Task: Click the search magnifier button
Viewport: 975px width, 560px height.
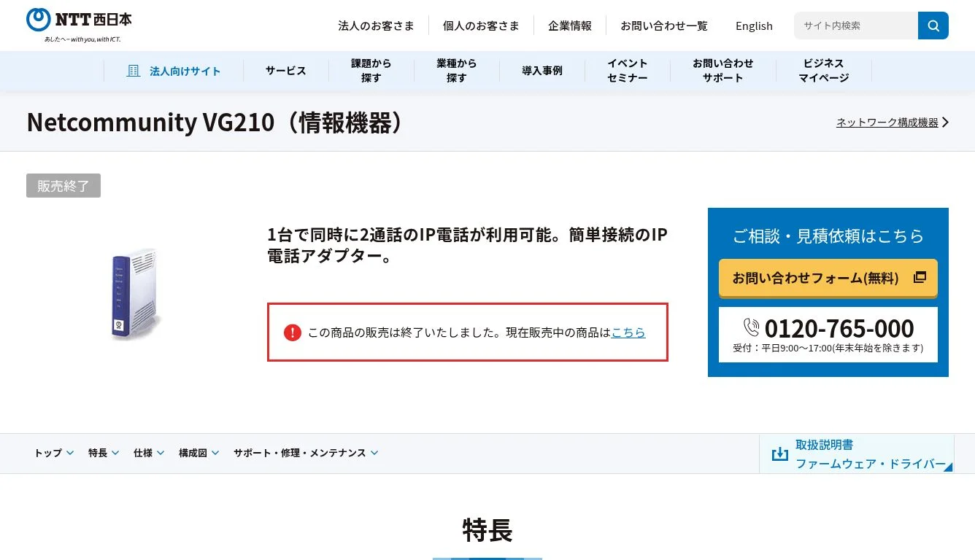Action: [933, 26]
